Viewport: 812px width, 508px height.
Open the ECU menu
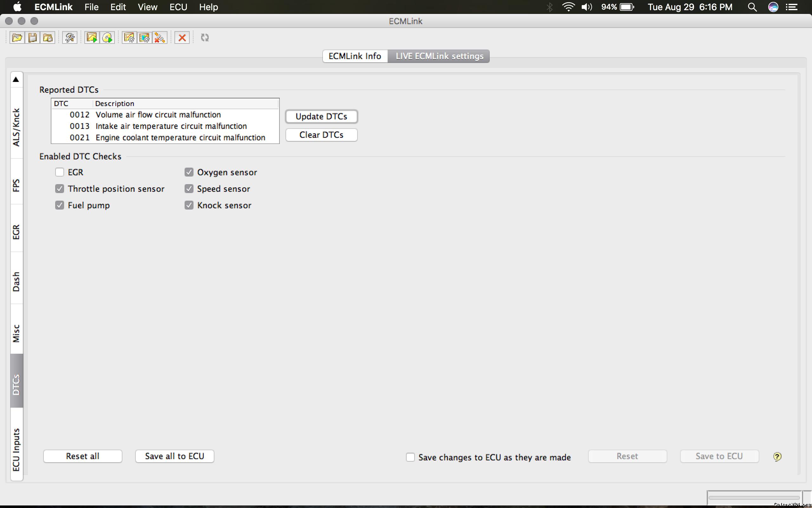[178, 7]
